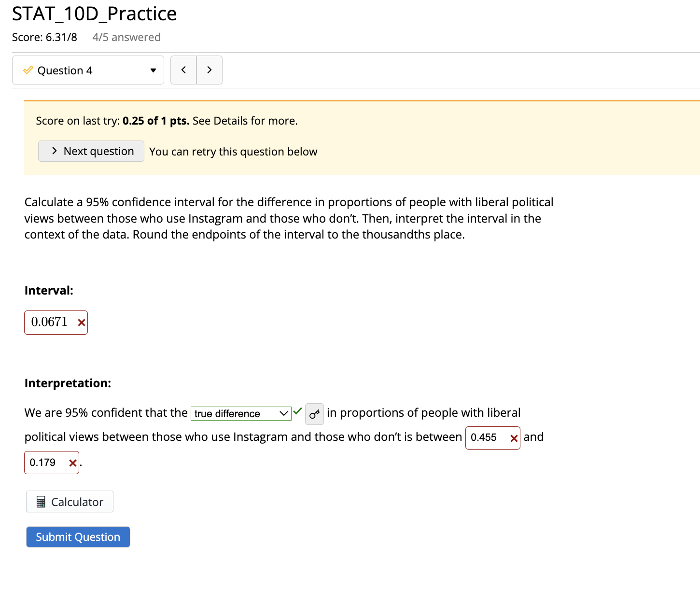The width and height of the screenshot is (700, 592).
Task: Click the red X next to 0.455
Action: [514, 438]
